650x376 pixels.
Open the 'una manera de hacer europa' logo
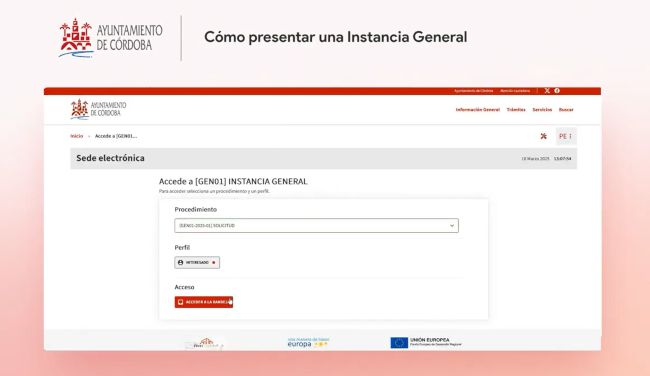tap(308, 342)
